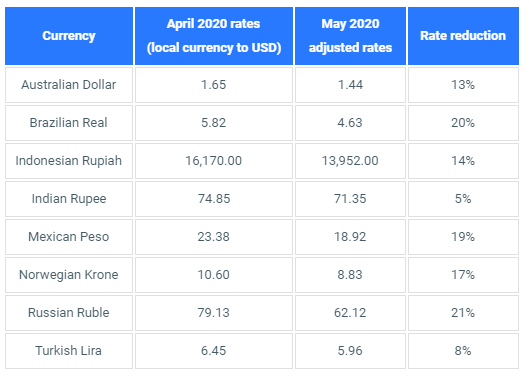Click the 74.85 Indian Rupee April rate
This screenshot has width=529, height=377.
[214, 199]
